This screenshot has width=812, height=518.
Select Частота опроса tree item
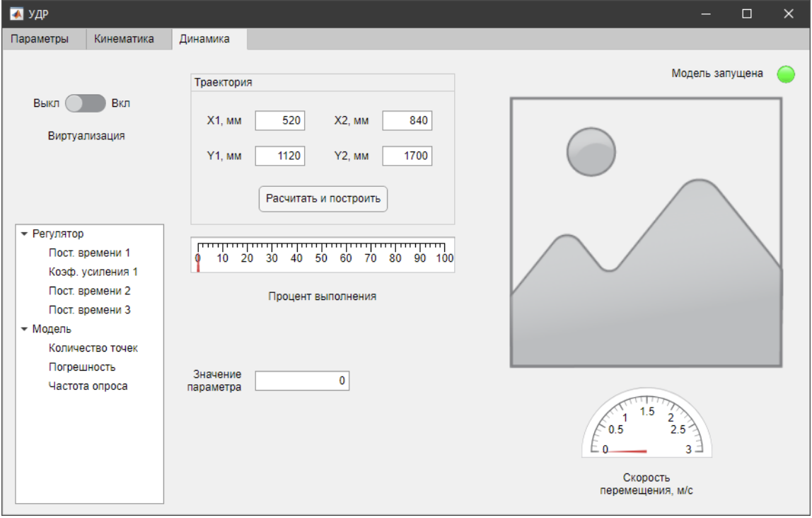coord(88,386)
